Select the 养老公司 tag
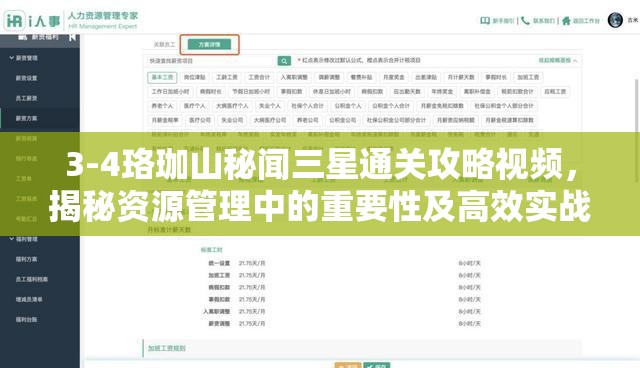 pos(307,120)
